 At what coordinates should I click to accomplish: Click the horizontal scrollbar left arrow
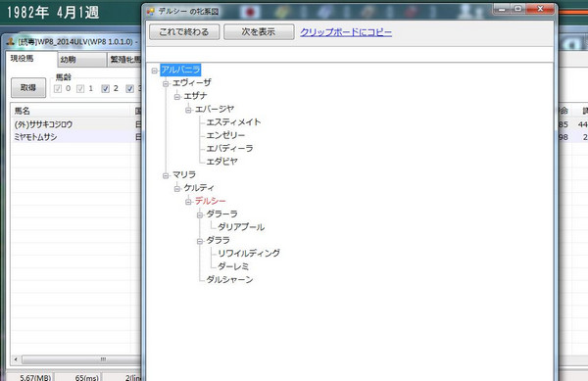click(16, 359)
